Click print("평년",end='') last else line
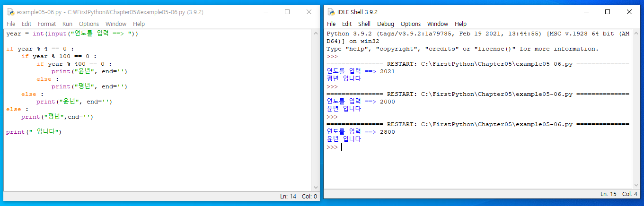 point(57,117)
